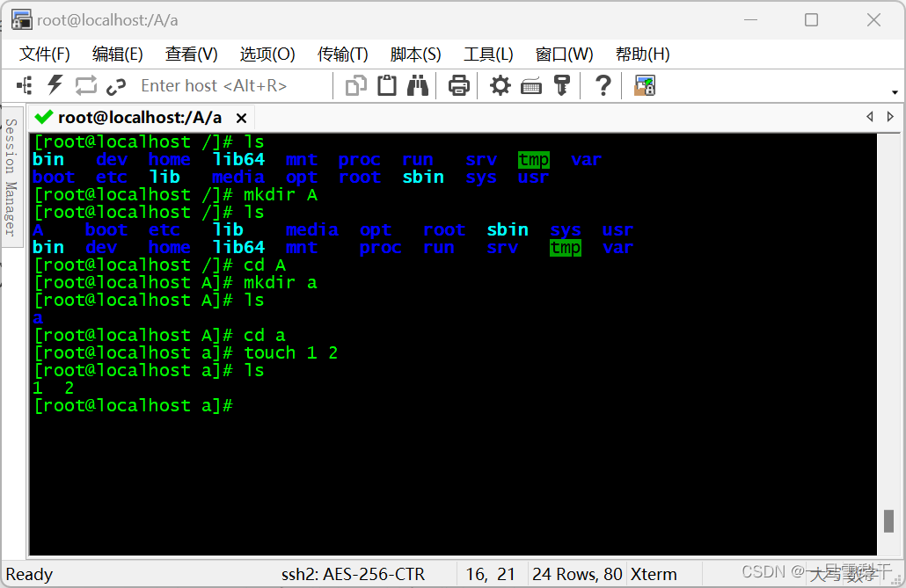The width and height of the screenshot is (906, 588).
Task: Open the quick connect dropdown arrow
Action: [x=895, y=91]
